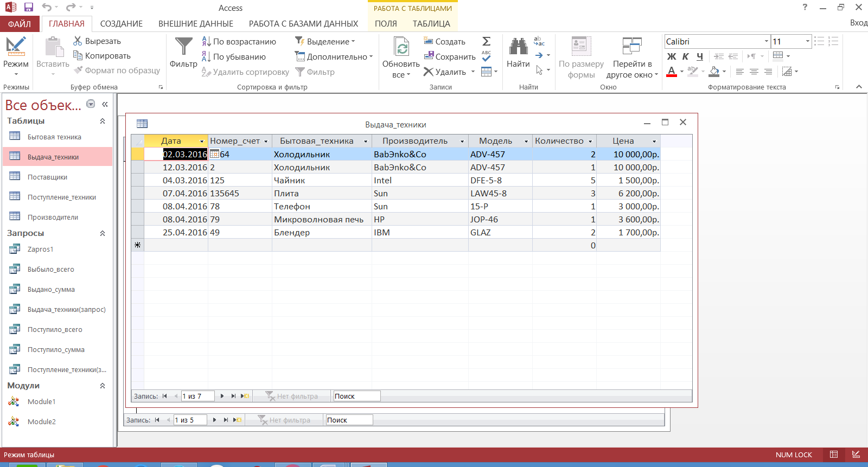Screen dimensions: 868x467
Task: Select the row selector for the 12.03.2016 record
Action: tap(137, 167)
